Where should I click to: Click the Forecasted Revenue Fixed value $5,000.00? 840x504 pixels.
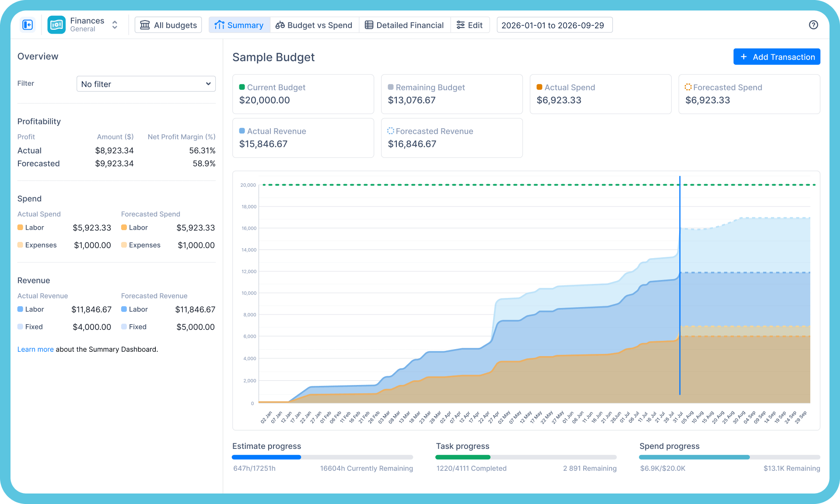coord(196,327)
